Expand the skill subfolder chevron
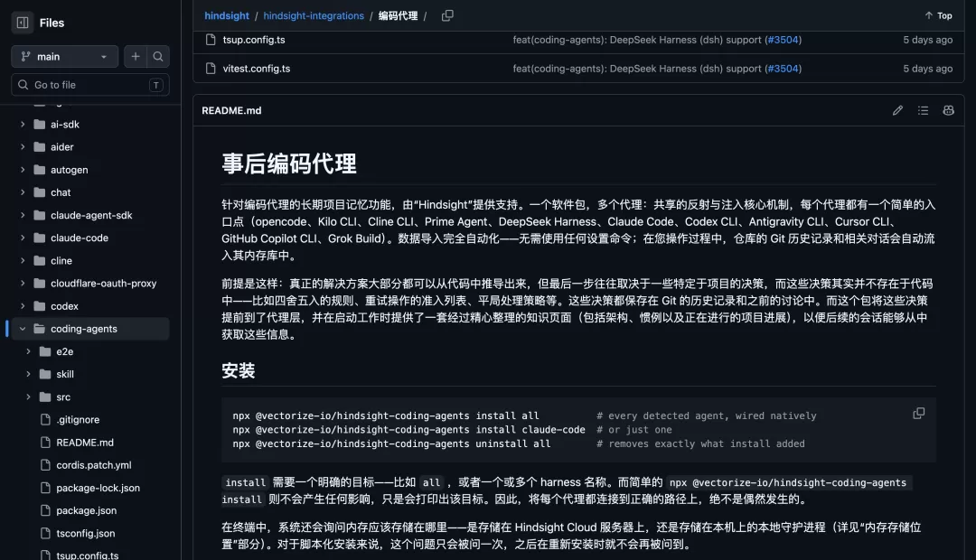This screenshot has width=976, height=560. click(28, 374)
